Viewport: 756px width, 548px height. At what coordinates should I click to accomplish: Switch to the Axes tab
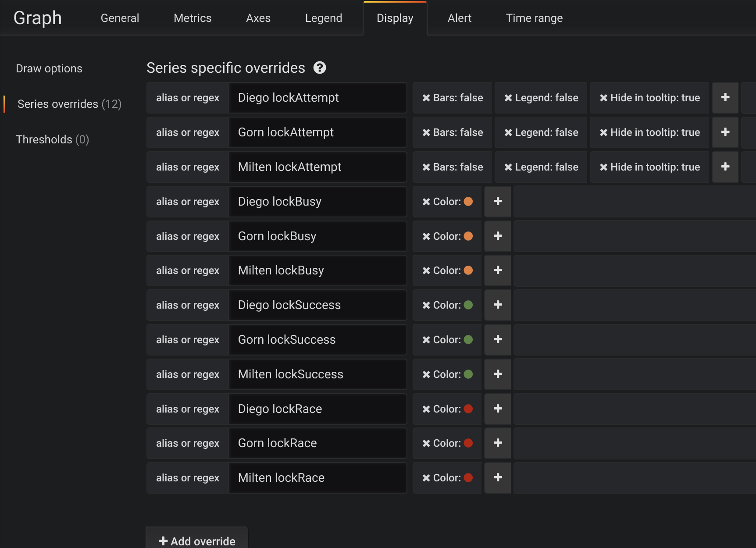pyautogui.click(x=258, y=18)
